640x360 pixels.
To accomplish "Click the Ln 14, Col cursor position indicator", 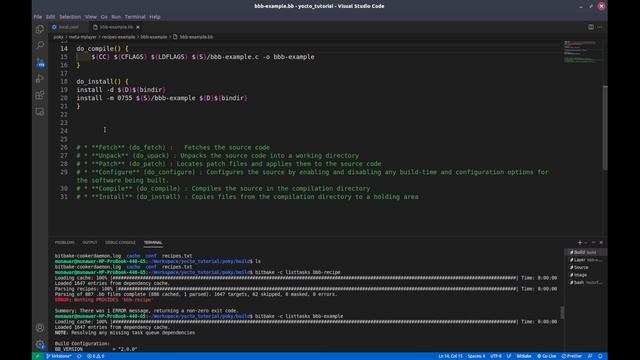I will pos(451,356).
